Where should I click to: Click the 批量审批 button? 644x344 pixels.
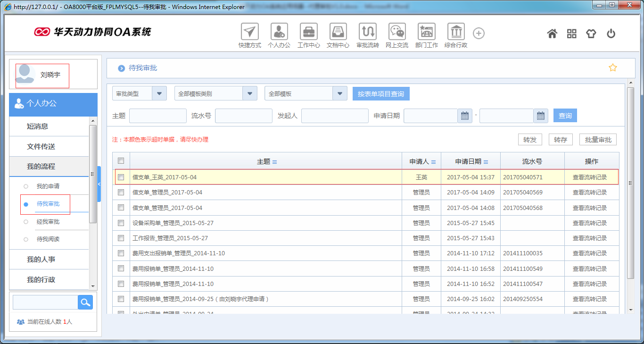598,140
